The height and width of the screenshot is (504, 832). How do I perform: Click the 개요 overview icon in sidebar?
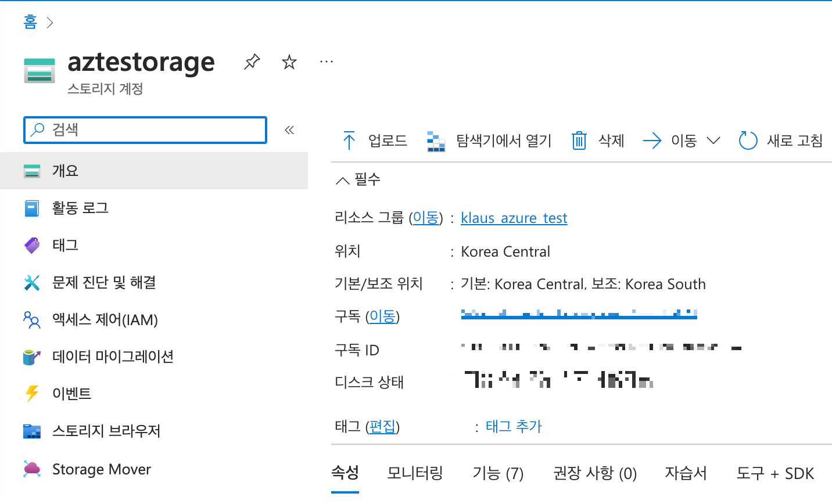[x=32, y=171]
